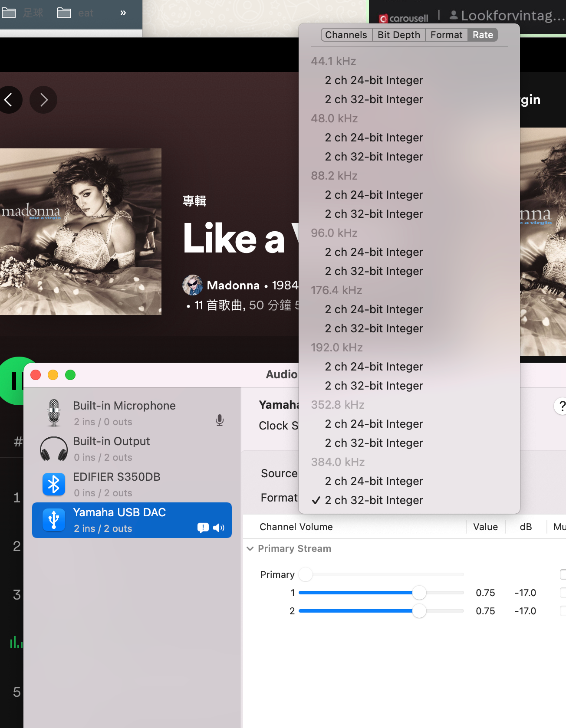Image resolution: width=566 pixels, height=728 pixels.
Task: Switch to the Format tab in popup
Action: pos(446,35)
